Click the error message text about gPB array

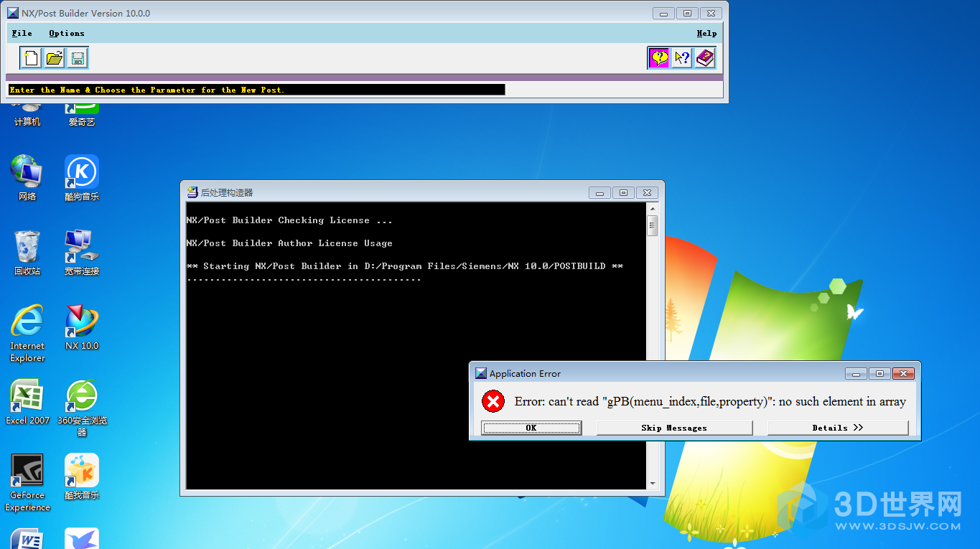coord(710,401)
